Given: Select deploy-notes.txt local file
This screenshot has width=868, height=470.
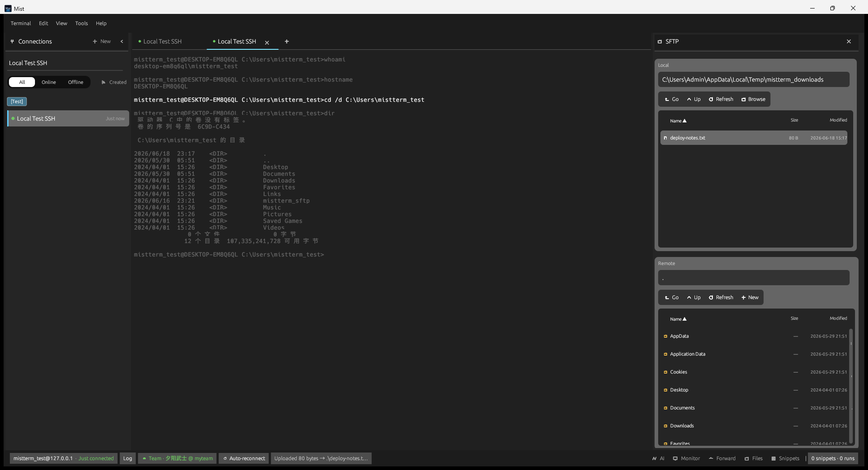Looking at the screenshot, I should (x=754, y=138).
